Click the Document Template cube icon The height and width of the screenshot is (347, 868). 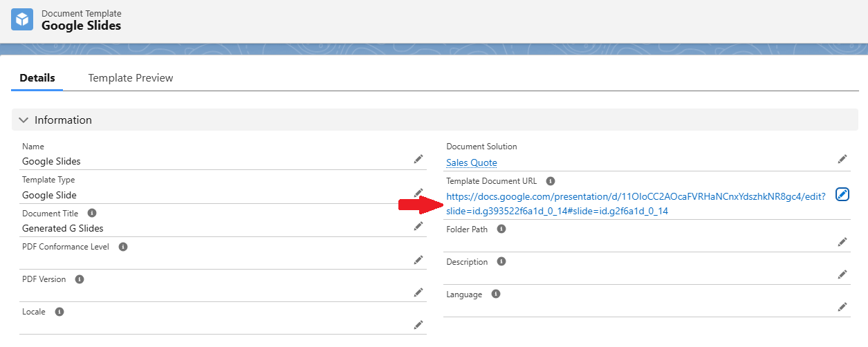[22, 19]
